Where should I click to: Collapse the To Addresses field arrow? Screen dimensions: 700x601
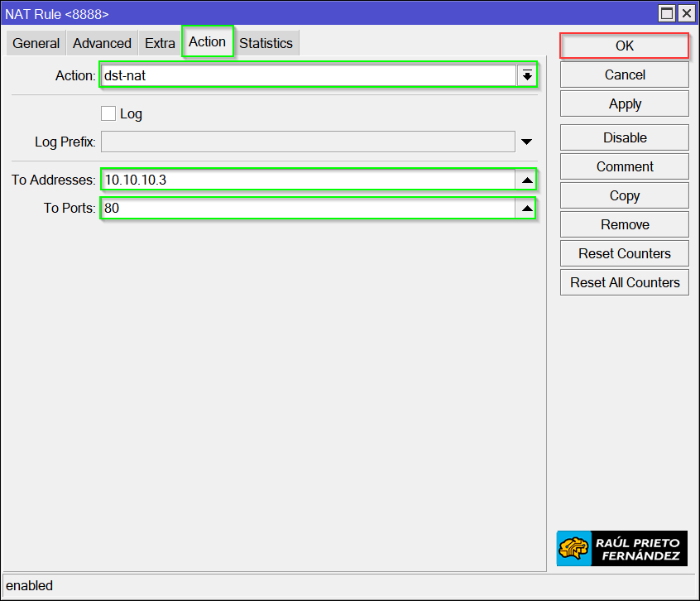pyautogui.click(x=526, y=180)
